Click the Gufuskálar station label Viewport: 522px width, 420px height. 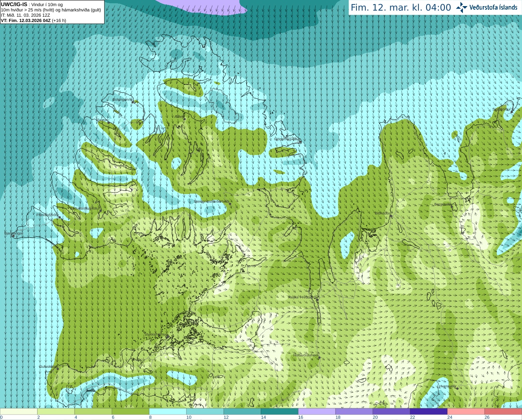click(x=48, y=367)
